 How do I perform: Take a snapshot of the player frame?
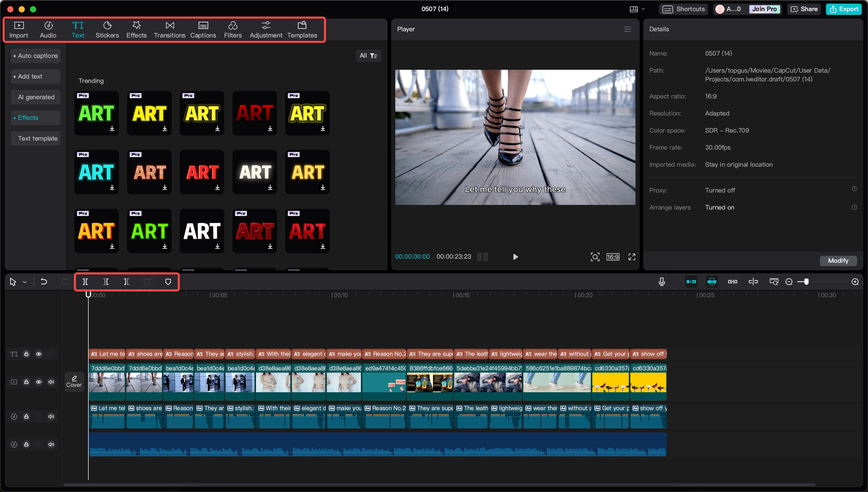click(x=595, y=257)
